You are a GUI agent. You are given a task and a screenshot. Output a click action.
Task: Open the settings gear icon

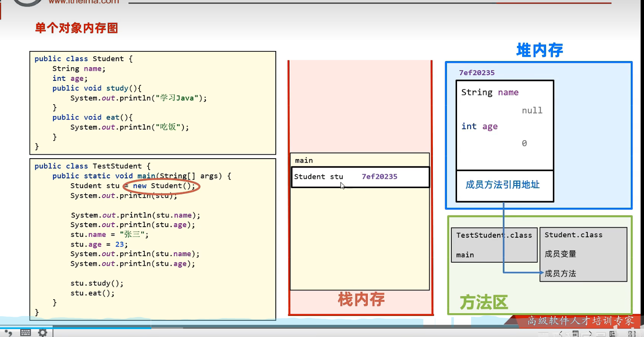pyautogui.click(x=43, y=333)
